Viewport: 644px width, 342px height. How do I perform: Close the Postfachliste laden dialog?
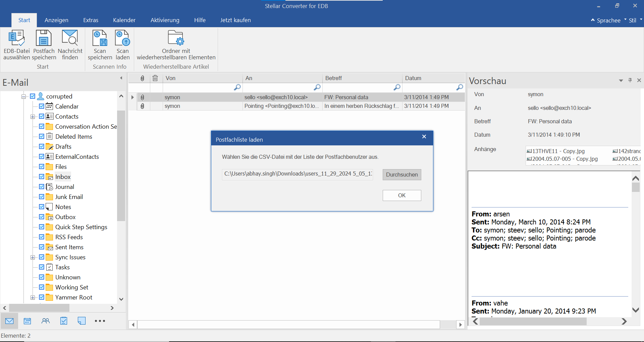(x=424, y=136)
